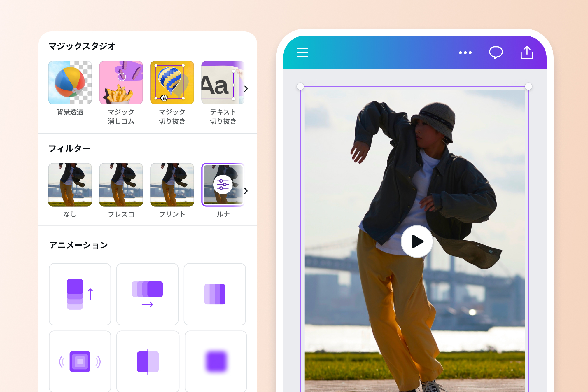Click the テキスト切り抜き label text
This screenshot has height=392, width=588.
pos(223,117)
